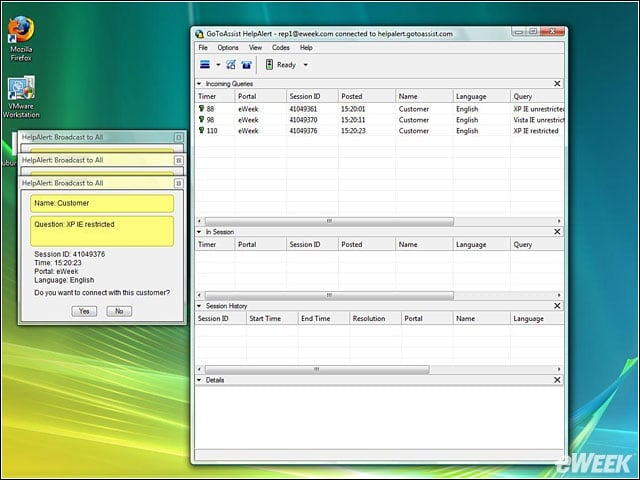
Task: Close the middle HelpAlert Broadcast popup
Action: [178, 160]
